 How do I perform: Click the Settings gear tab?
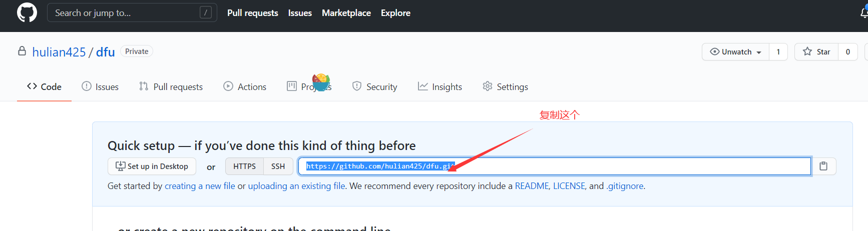point(505,86)
